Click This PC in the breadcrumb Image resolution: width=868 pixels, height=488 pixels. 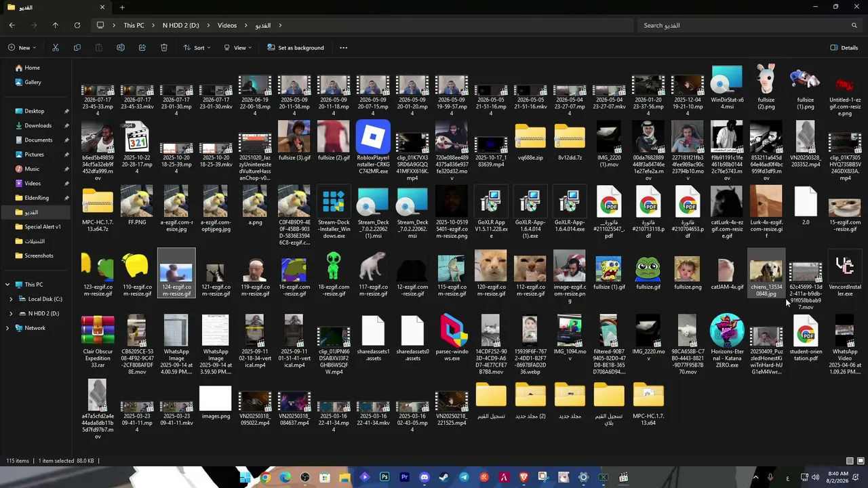(134, 25)
